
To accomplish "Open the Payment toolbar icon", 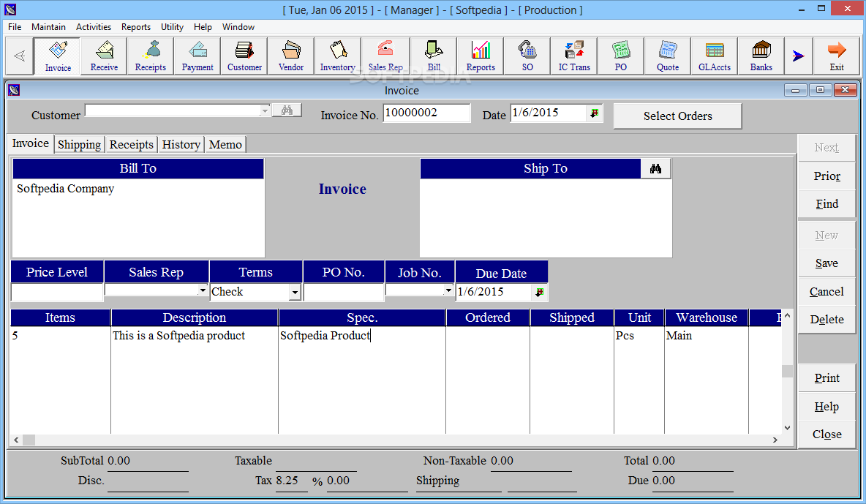I will click(x=197, y=56).
